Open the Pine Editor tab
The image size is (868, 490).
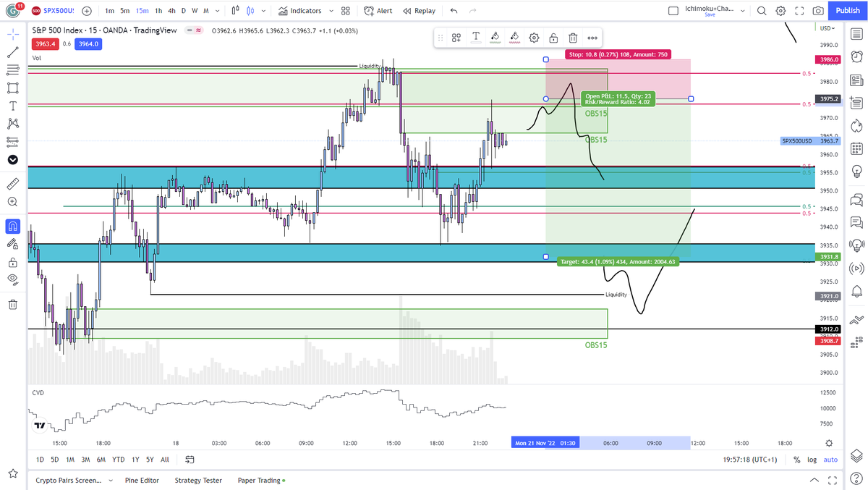click(141, 480)
